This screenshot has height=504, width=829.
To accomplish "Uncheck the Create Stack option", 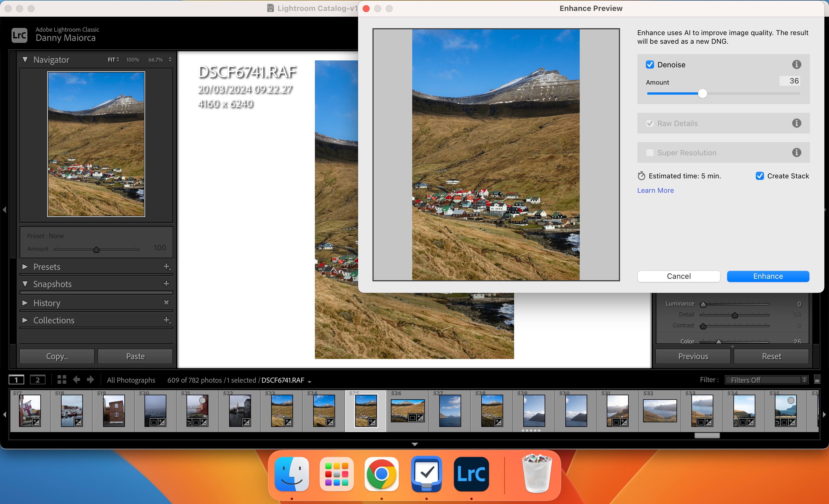I will (x=760, y=176).
